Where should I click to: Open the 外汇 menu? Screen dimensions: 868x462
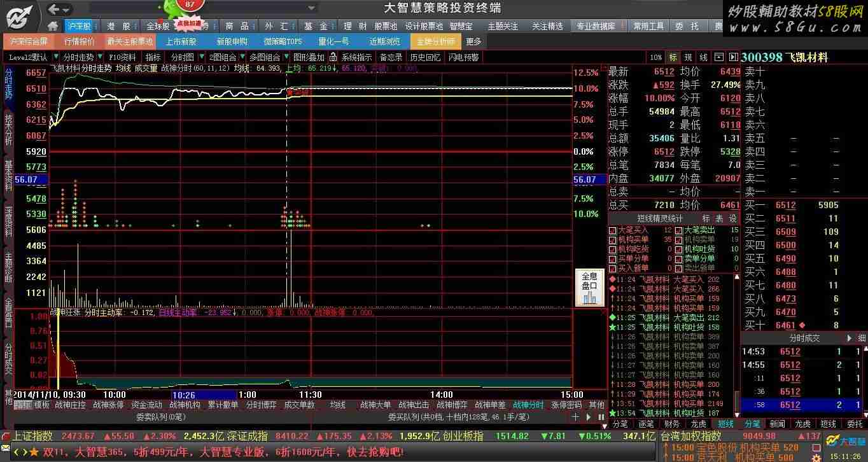276,26
